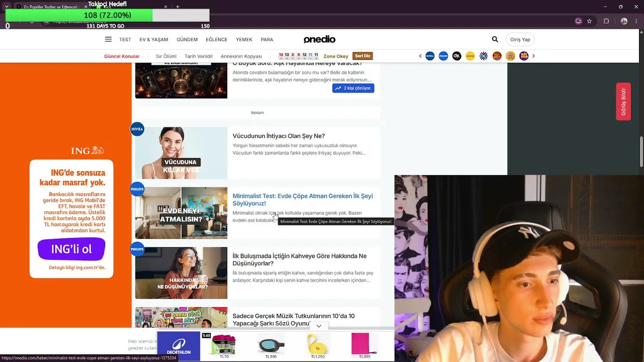Click the purple extension icon in the address bar

[579, 21]
